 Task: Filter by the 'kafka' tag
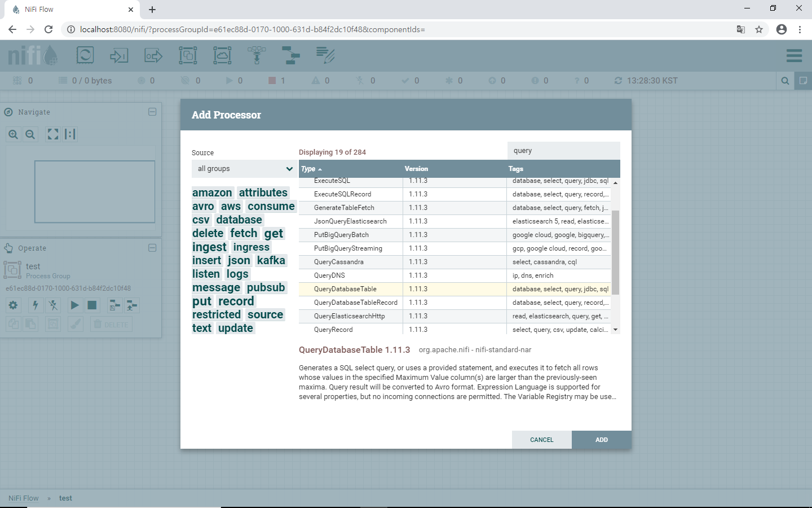coord(271,260)
